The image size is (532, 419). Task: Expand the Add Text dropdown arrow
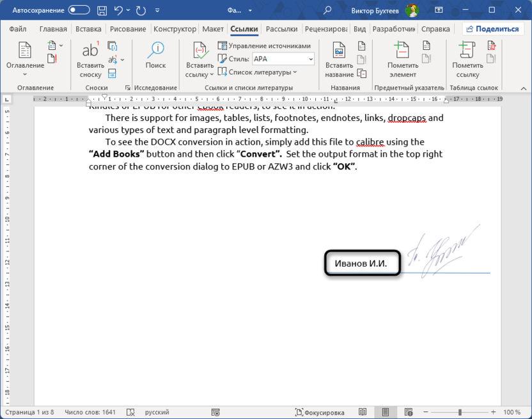61,45
